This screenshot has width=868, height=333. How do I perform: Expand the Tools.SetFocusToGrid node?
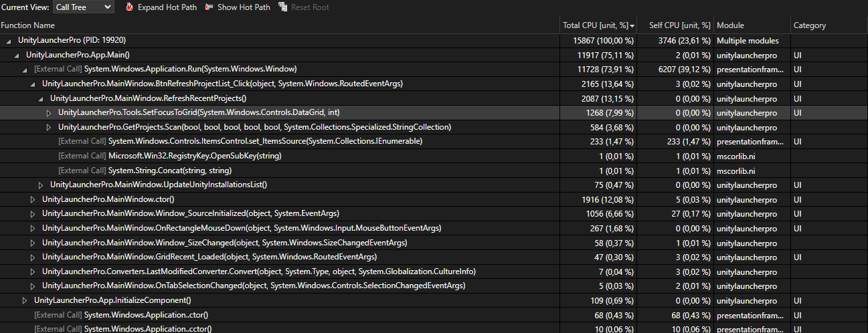click(49, 112)
